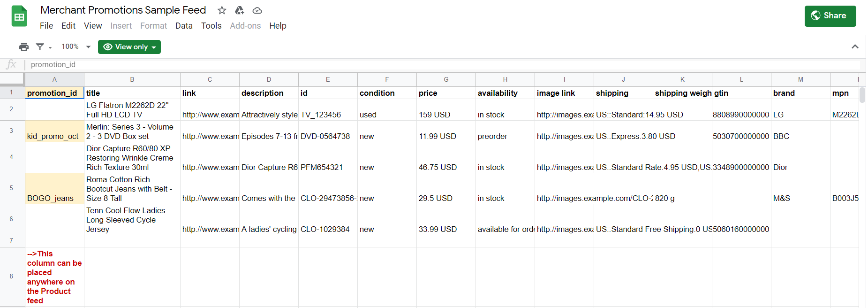868x308 pixels.
Task: Click the select all corner box
Action: 12,79
